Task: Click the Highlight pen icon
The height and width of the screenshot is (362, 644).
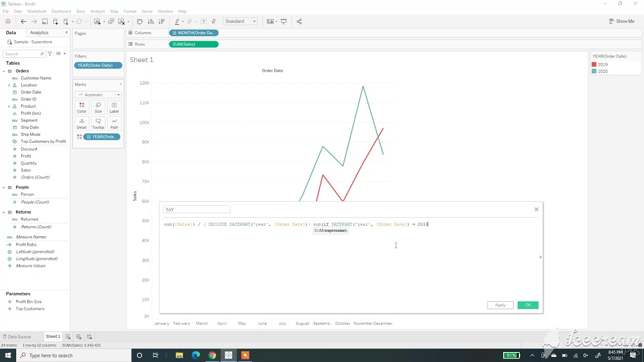Action: tap(177, 22)
